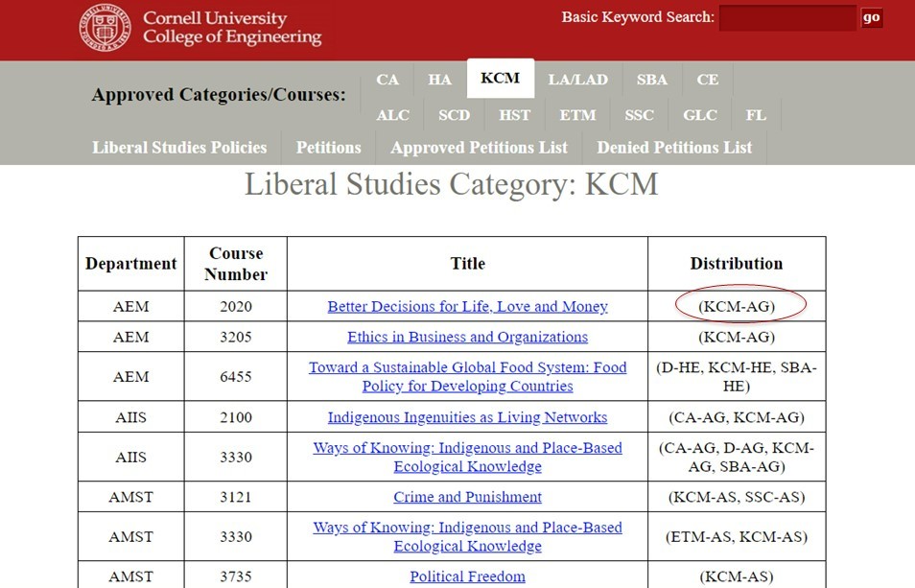Switch to the CA category tab
The width and height of the screenshot is (915, 588).
point(387,80)
